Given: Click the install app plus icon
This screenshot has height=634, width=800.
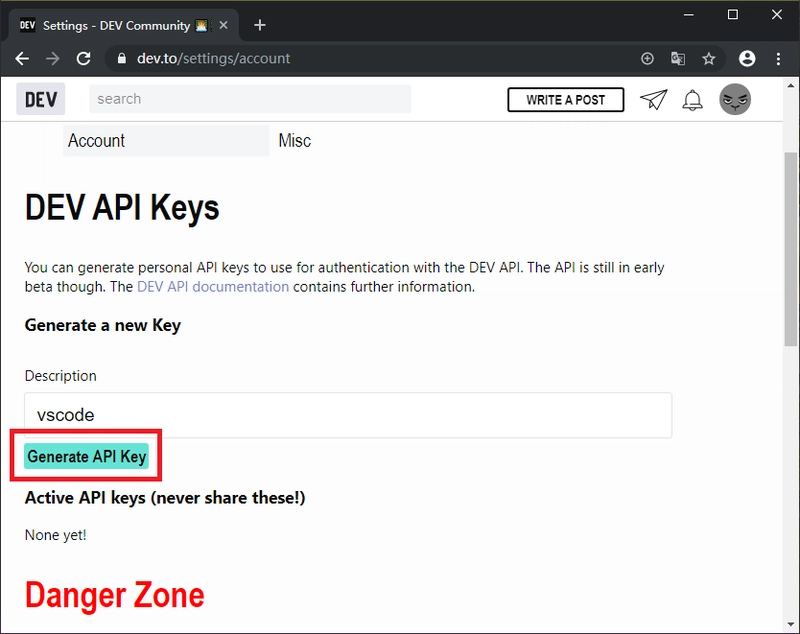Looking at the screenshot, I should [647, 59].
